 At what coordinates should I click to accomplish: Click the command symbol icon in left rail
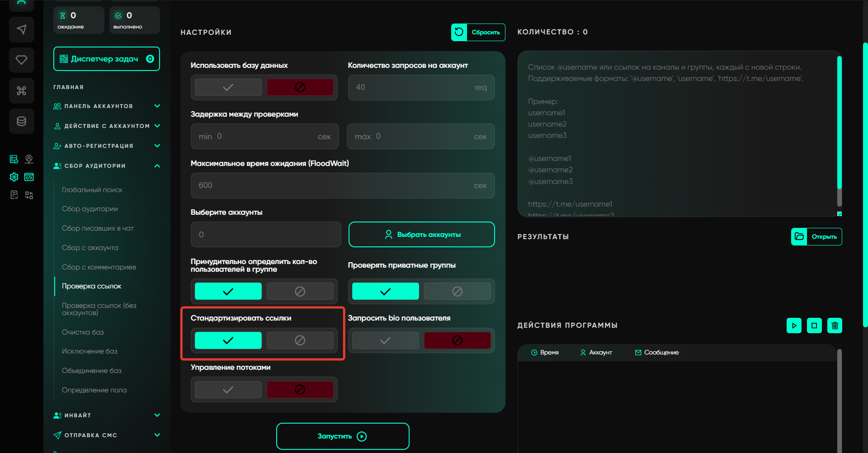(x=21, y=91)
